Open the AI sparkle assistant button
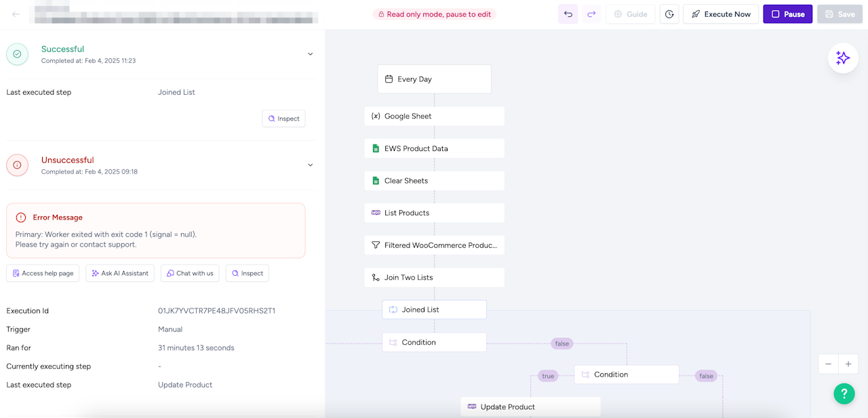868x418 pixels. pyautogui.click(x=843, y=58)
